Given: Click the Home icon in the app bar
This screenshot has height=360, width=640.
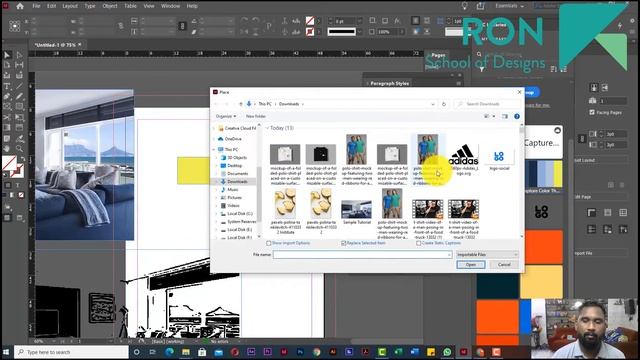Looking at the screenshot, I should pyautogui.click(x=20, y=6).
